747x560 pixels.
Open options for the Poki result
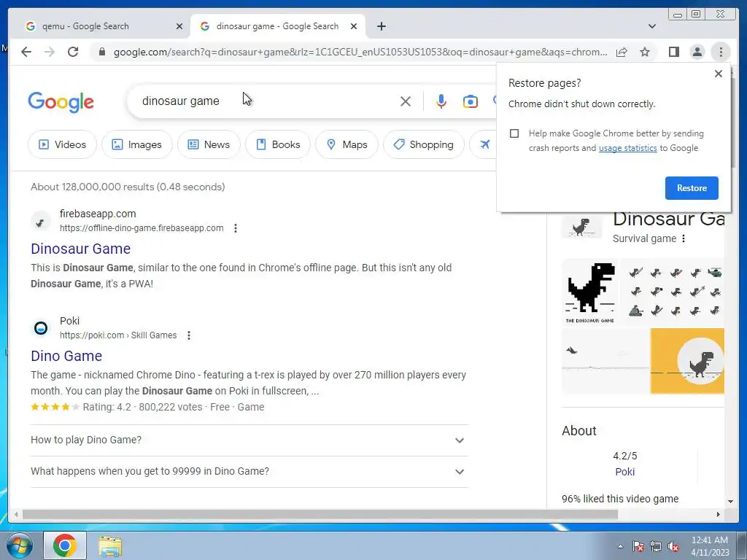pos(189,335)
